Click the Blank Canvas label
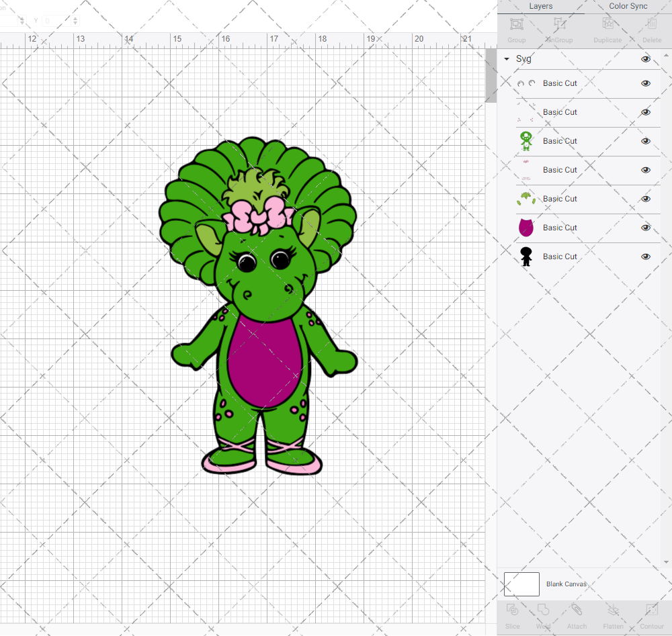The image size is (672, 636). pyautogui.click(x=566, y=584)
